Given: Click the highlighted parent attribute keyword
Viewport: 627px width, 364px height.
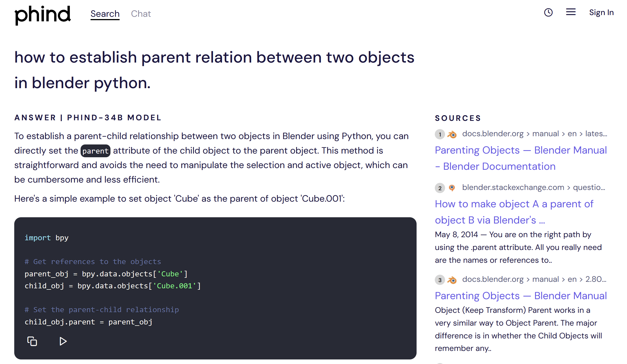Looking at the screenshot, I should coord(95,150).
